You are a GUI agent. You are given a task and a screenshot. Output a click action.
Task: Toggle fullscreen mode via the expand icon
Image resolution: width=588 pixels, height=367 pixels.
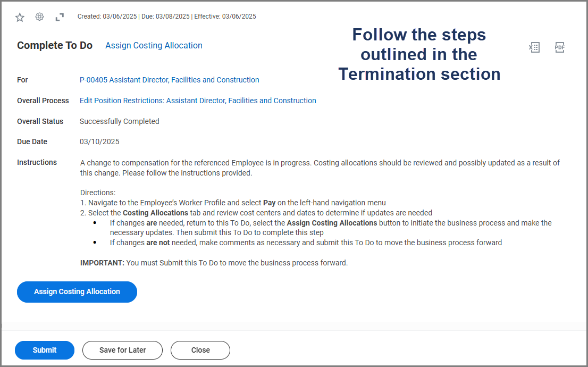pyautogui.click(x=60, y=17)
